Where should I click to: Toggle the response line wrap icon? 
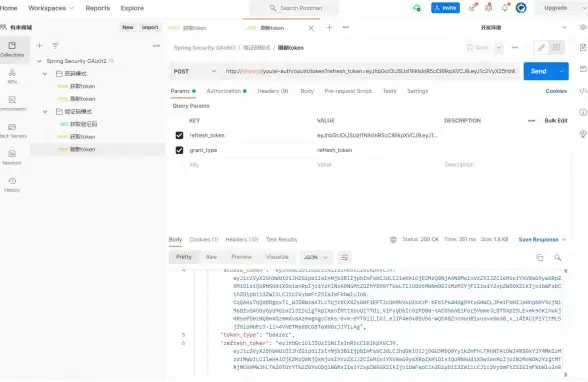(x=344, y=258)
